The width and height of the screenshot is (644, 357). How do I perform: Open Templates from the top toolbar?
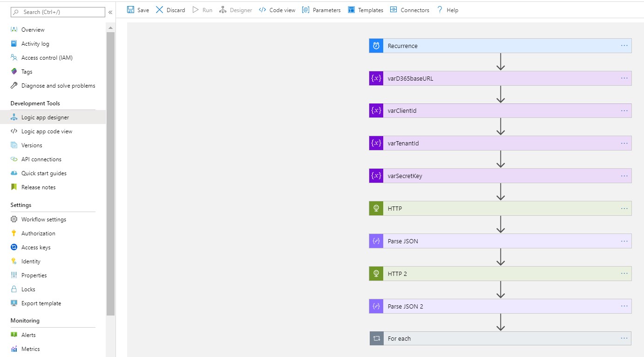click(x=365, y=9)
